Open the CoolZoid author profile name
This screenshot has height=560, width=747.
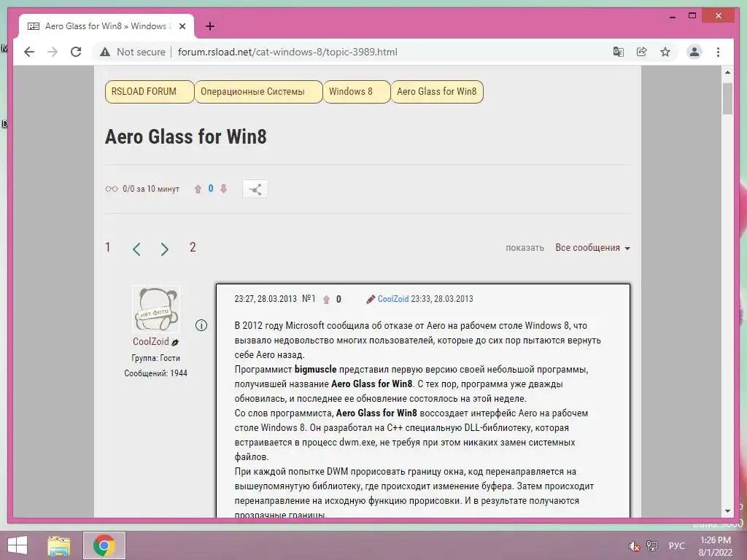tap(150, 341)
